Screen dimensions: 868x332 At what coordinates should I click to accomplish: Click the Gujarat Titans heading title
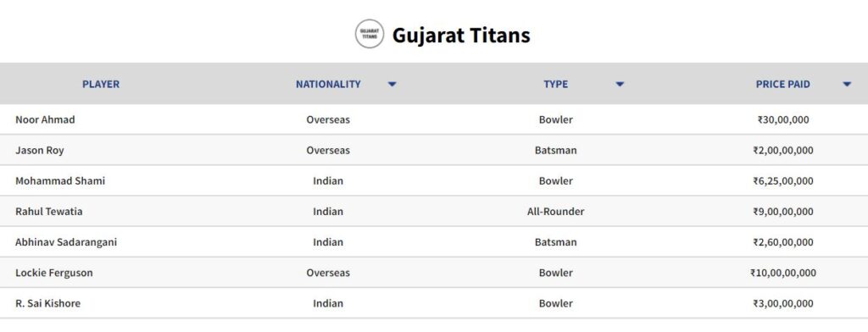coord(461,35)
